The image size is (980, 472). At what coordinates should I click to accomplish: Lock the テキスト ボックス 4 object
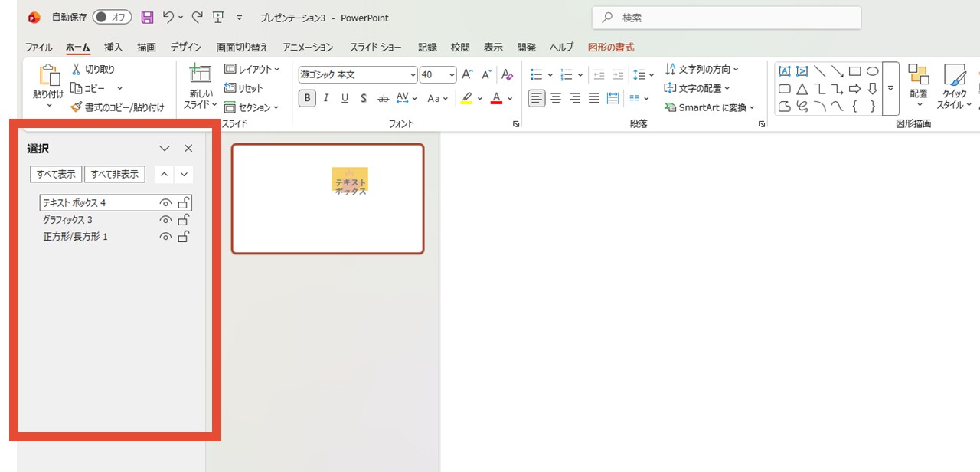point(184,202)
